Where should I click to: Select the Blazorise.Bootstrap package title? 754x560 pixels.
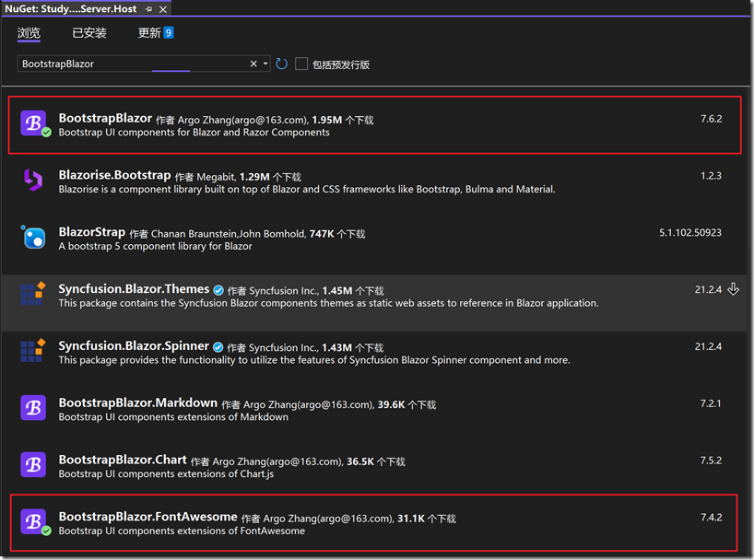pos(114,174)
